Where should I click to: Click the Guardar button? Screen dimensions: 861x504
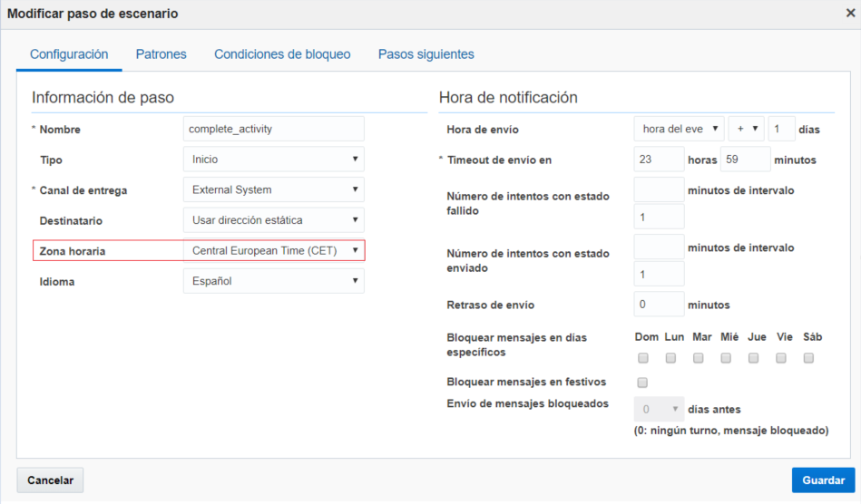[x=823, y=480]
